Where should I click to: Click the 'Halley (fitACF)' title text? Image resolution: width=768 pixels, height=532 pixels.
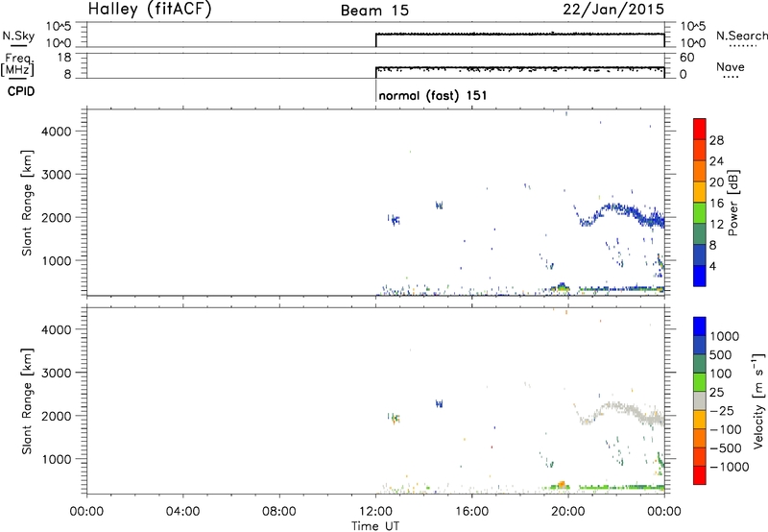[150, 10]
